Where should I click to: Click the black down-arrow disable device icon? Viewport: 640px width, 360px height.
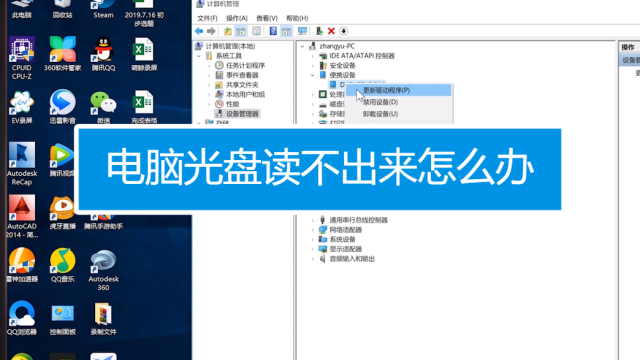pyautogui.click(x=344, y=31)
